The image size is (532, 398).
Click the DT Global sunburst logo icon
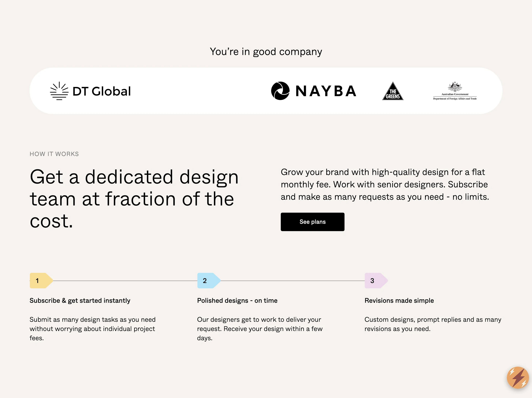tap(59, 91)
